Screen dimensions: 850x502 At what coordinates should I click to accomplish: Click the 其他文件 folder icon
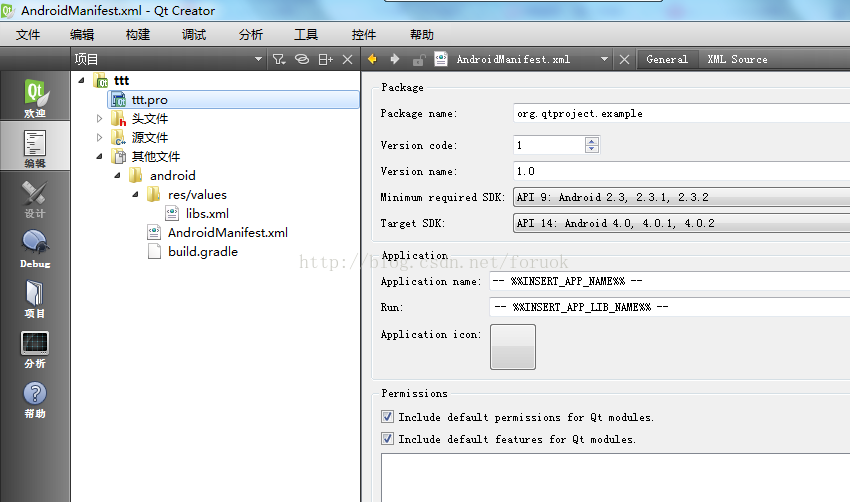click(118, 157)
